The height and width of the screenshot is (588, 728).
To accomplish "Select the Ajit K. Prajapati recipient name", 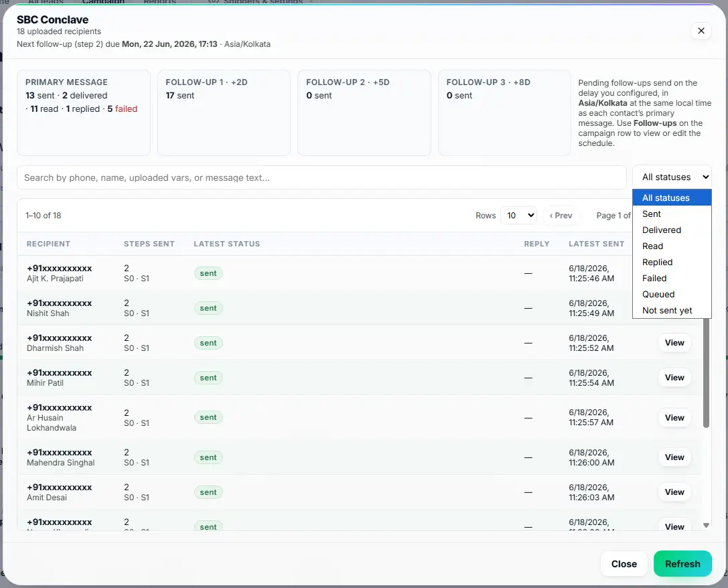I will (x=55, y=279).
